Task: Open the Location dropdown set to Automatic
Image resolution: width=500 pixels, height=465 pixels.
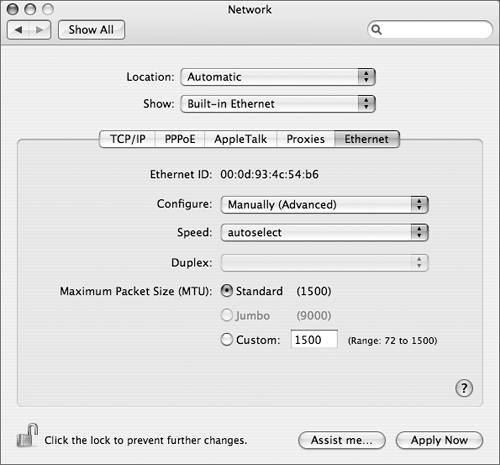Action: (x=278, y=77)
